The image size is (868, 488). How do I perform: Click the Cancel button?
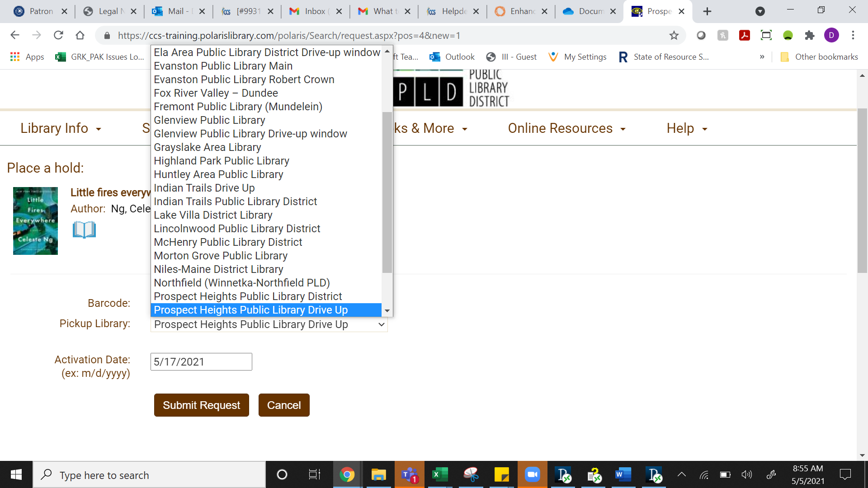point(283,405)
